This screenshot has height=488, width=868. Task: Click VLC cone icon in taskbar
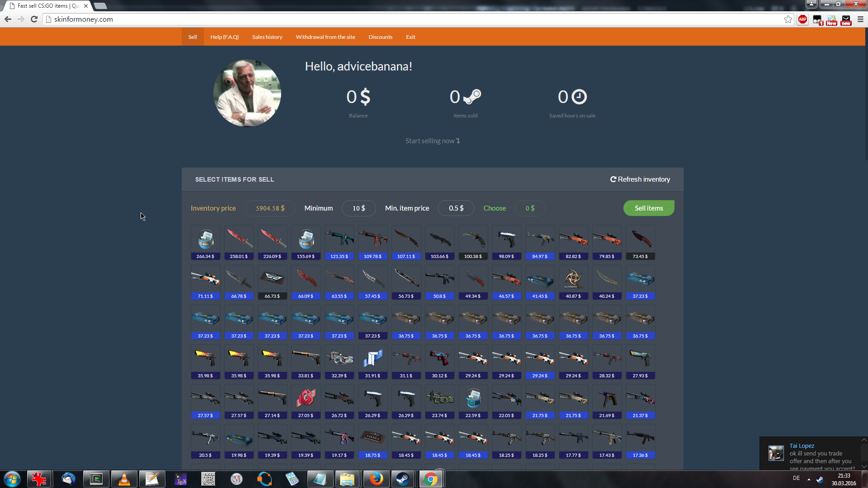click(124, 479)
